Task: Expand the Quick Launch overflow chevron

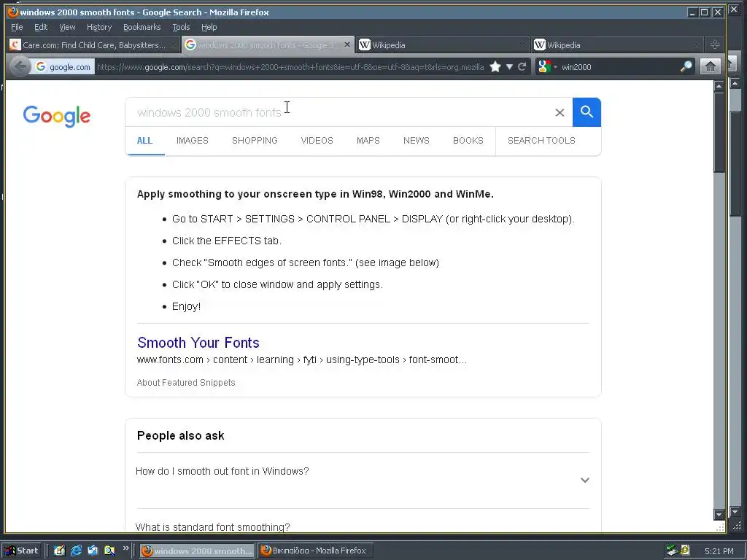Action: [x=125, y=548]
